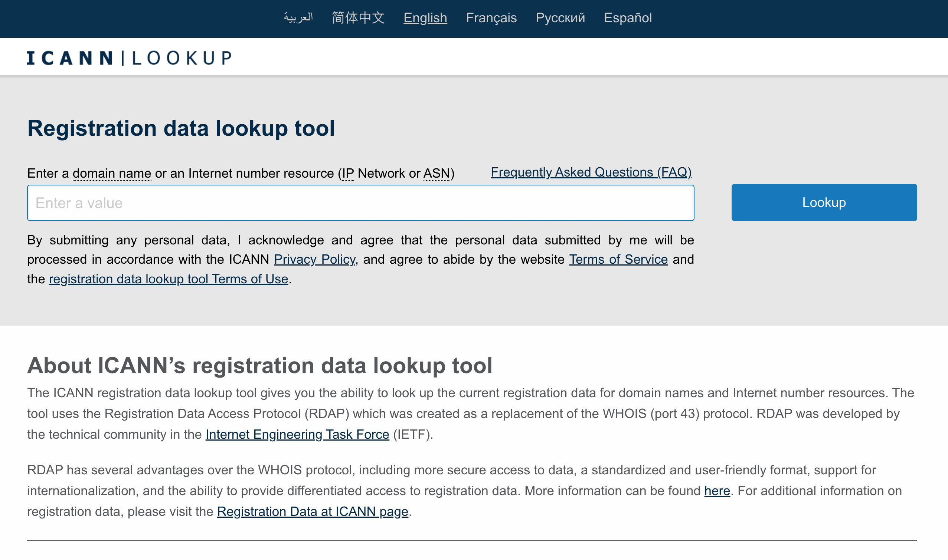Switch language to Arabic (العربية)

(x=298, y=18)
